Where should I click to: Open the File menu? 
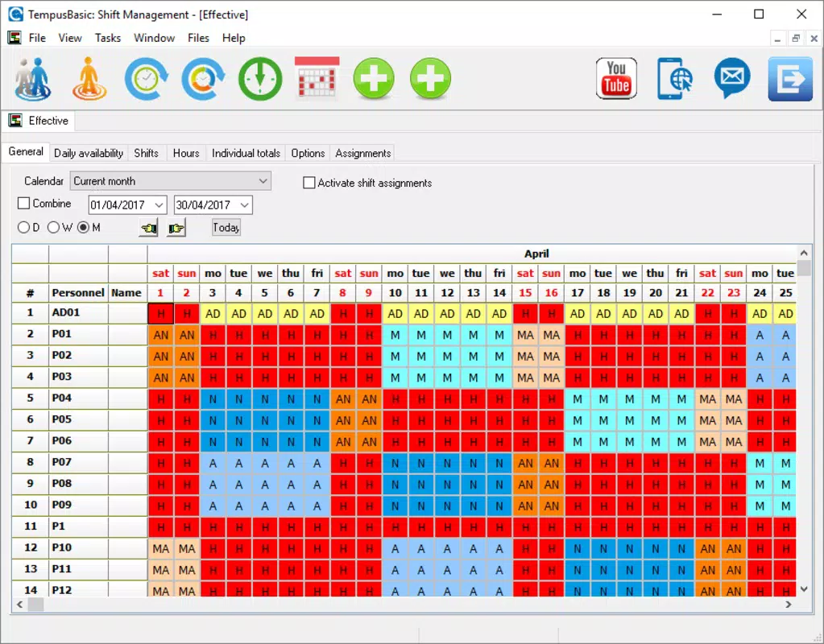coord(37,38)
